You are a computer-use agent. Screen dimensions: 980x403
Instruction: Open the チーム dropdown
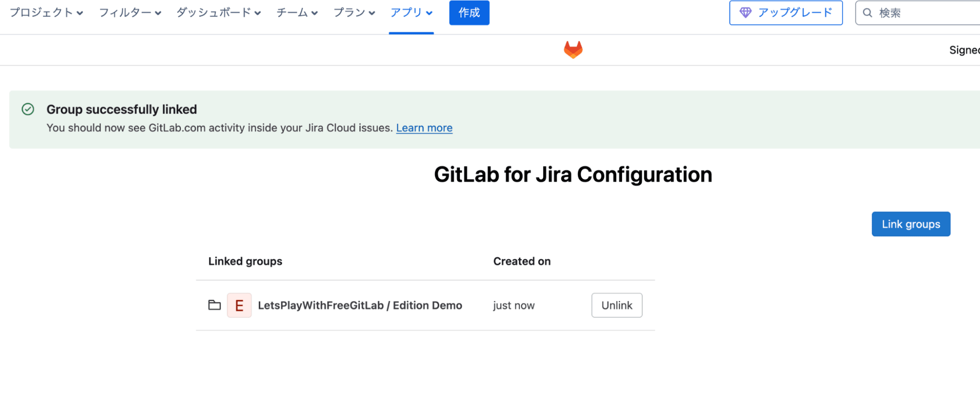[x=297, y=13]
